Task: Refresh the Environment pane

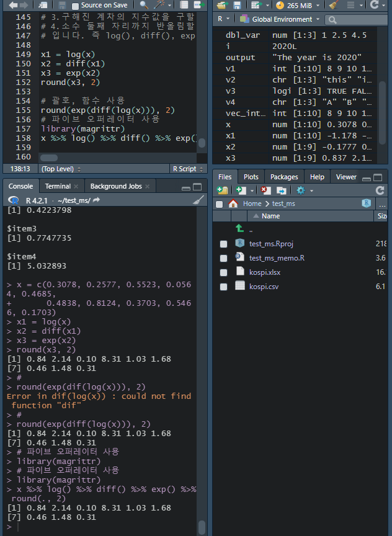Action: point(375,5)
